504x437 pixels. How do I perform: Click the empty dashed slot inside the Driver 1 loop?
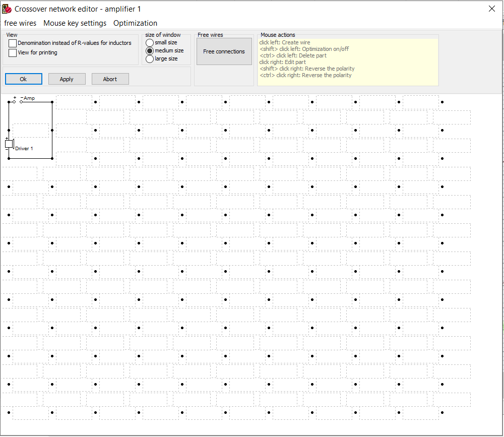(x=31, y=130)
